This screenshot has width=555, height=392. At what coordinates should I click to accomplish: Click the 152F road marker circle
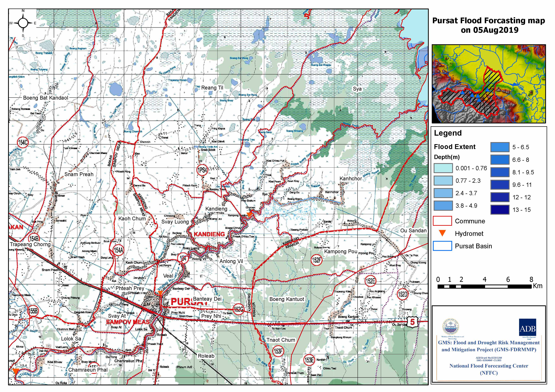tap(316, 260)
